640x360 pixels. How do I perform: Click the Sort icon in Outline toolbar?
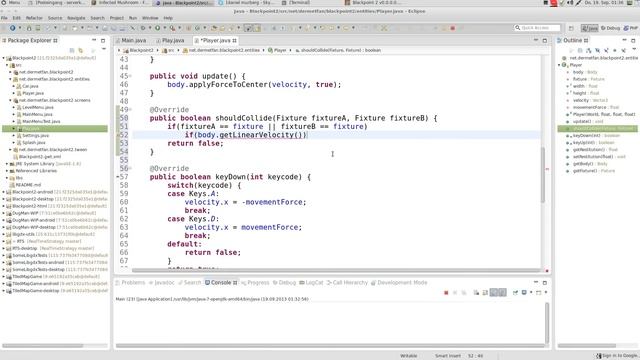[589, 50]
